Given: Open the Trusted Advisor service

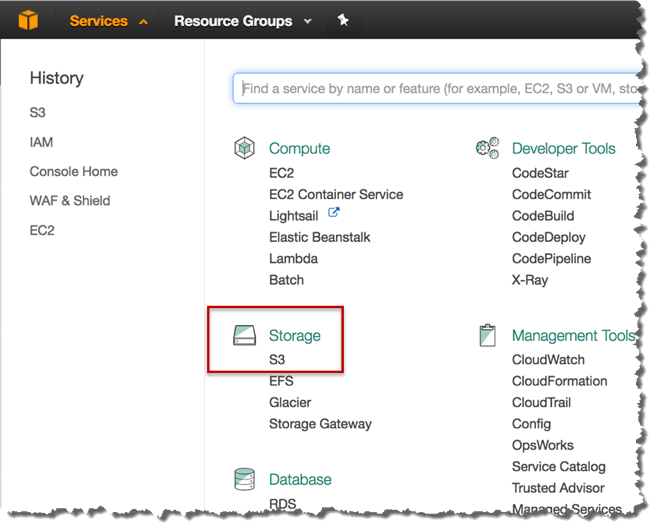Looking at the screenshot, I should point(558,488).
